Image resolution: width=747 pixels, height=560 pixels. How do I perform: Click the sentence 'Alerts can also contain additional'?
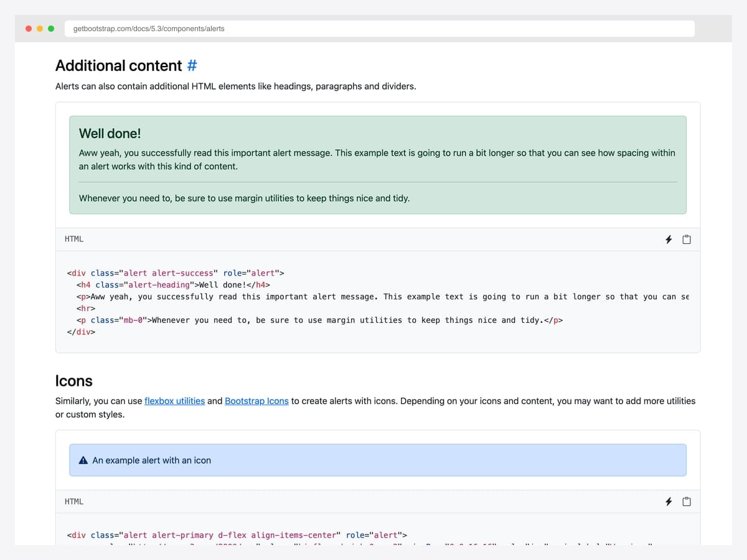235,86
